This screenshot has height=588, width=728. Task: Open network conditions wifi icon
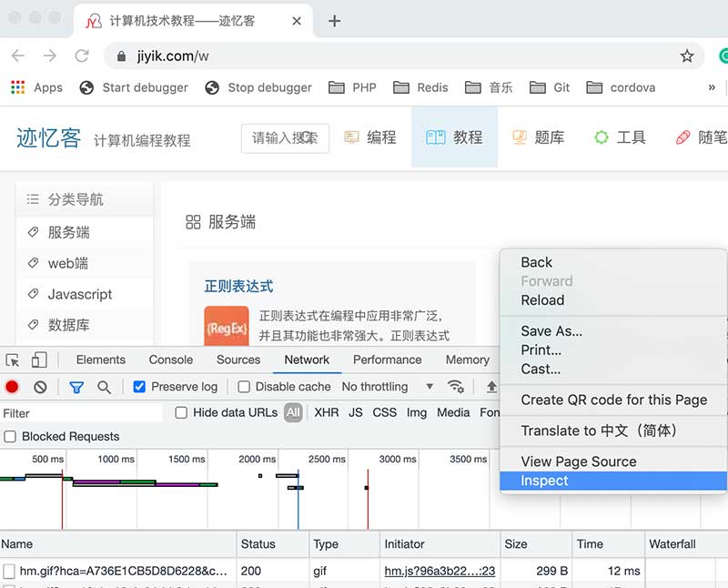pyautogui.click(x=456, y=387)
